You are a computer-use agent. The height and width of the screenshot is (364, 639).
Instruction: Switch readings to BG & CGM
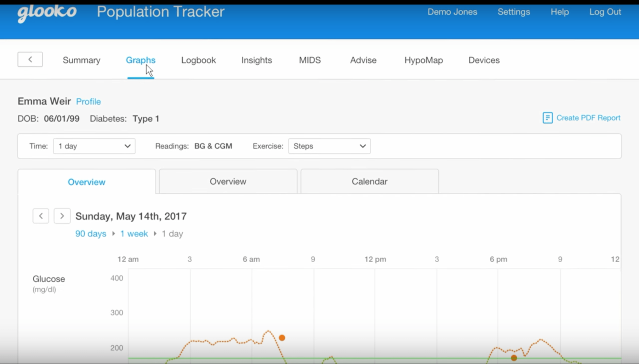[x=213, y=146]
